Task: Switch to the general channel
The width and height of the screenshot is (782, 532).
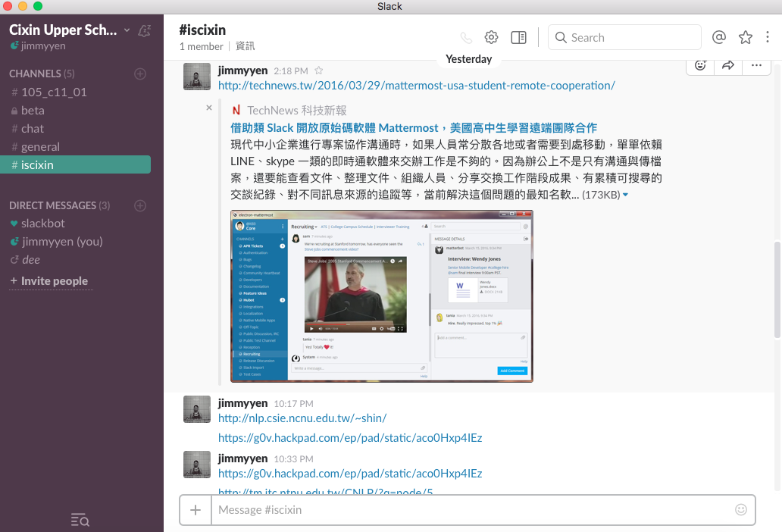Action: 40,146
